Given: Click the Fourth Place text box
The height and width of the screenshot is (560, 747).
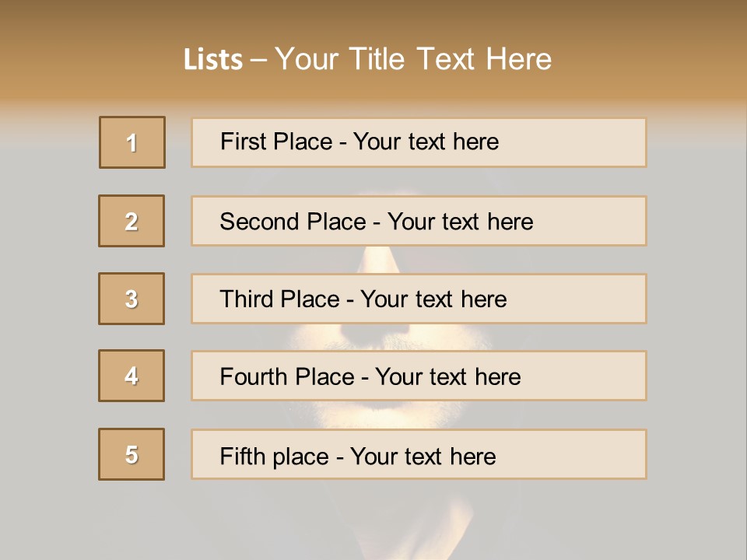Looking at the screenshot, I should (x=419, y=376).
